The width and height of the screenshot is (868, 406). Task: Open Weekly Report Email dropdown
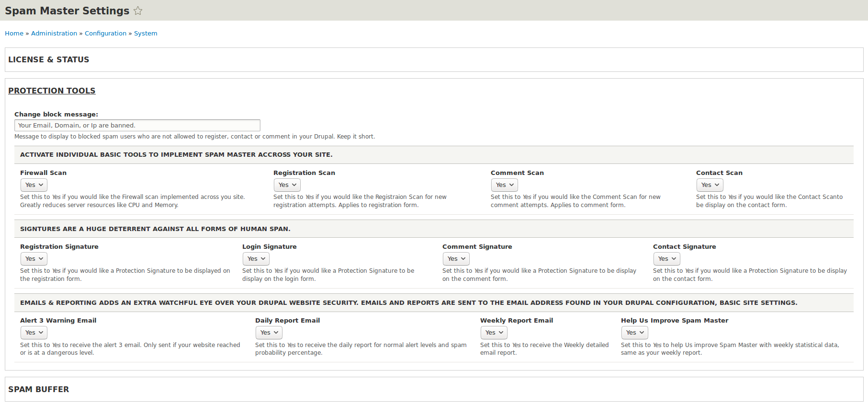coord(494,332)
